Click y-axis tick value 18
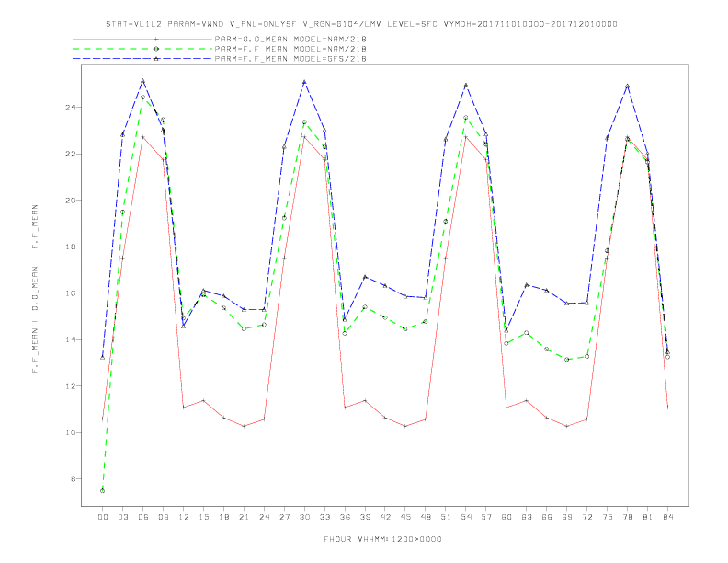Viewport: 728px width, 563px height. tap(71, 247)
